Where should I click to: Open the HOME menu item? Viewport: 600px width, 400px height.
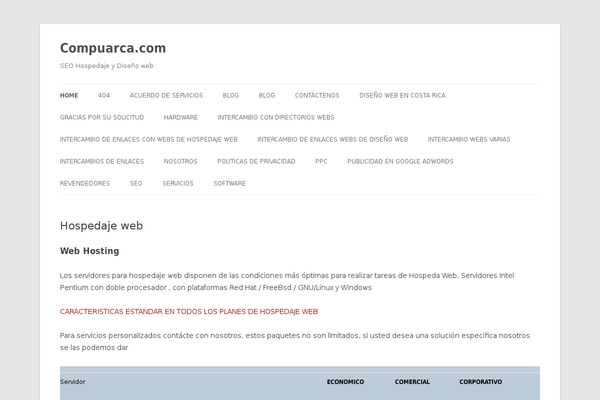click(69, 95)
